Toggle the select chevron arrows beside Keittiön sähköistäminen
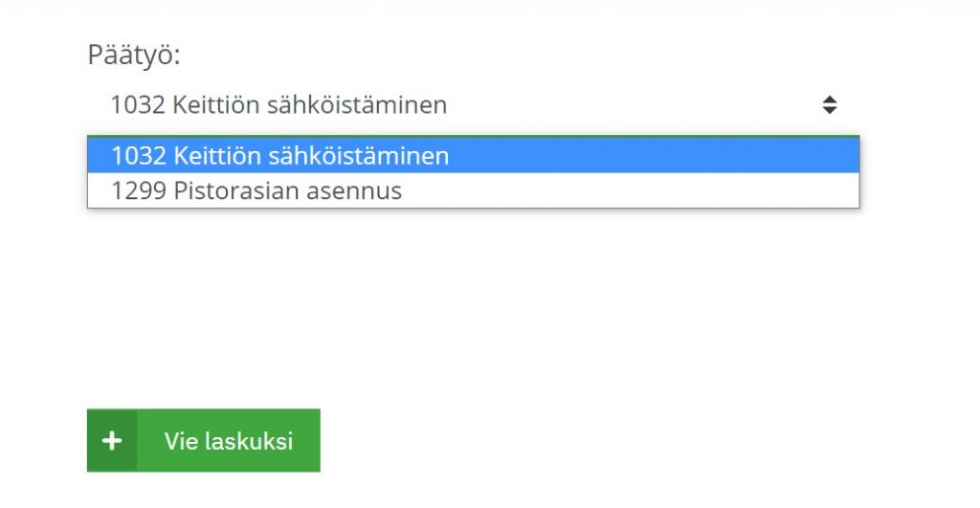 point(830,105)
